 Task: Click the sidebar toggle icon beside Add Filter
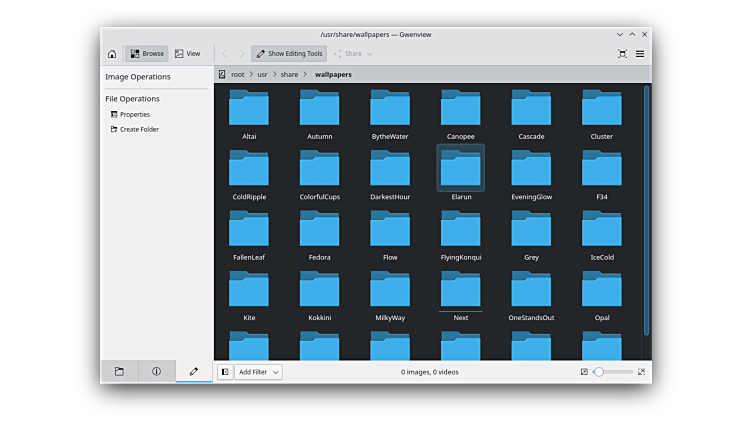point(225,372)
